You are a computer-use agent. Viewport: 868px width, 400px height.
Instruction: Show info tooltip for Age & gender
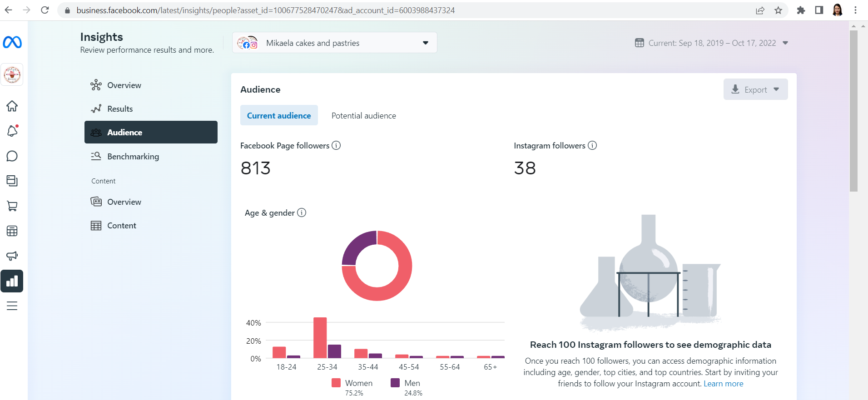pyautogui.click(x=302, y=212)
